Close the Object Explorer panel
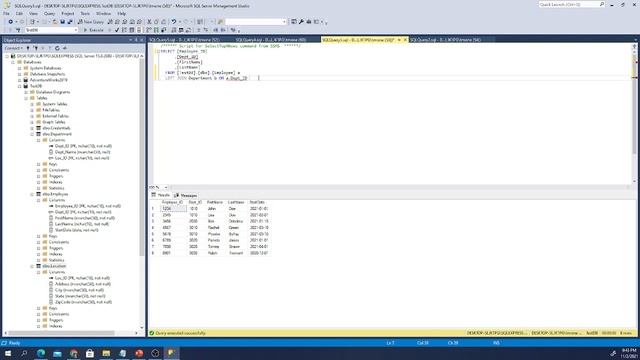This screenshot has height=360, width=640. (142, 40)
